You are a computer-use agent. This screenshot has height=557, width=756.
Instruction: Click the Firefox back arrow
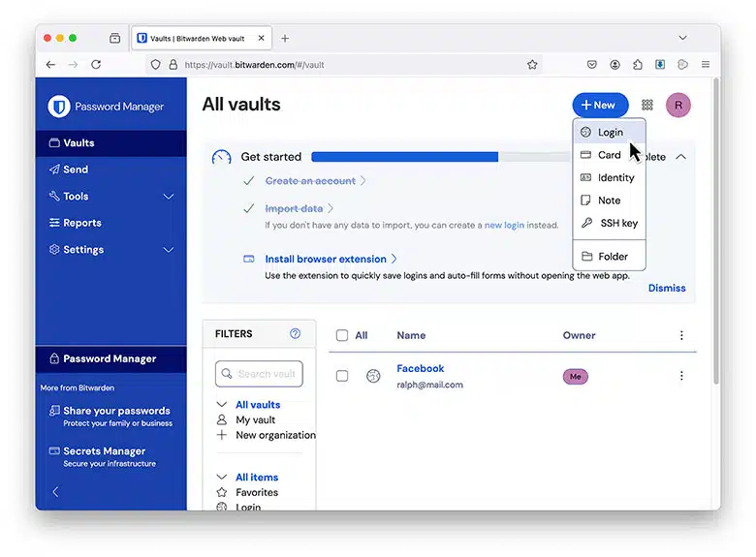click(50, 65)
